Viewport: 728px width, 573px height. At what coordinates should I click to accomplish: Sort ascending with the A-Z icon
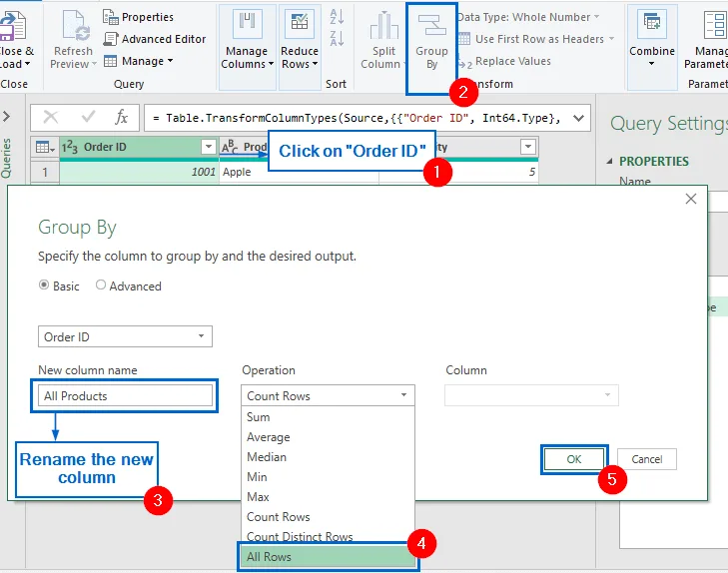pyautogui.click(x=337, y=17)
